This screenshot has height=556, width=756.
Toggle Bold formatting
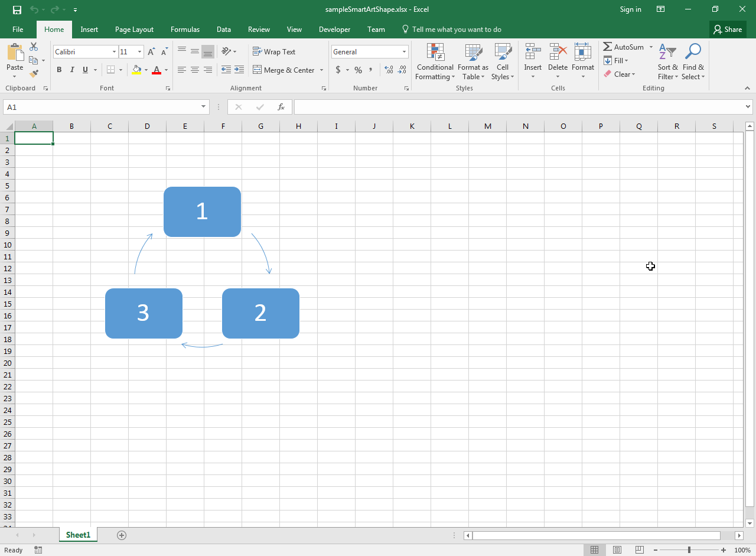[x=59, y=70]
